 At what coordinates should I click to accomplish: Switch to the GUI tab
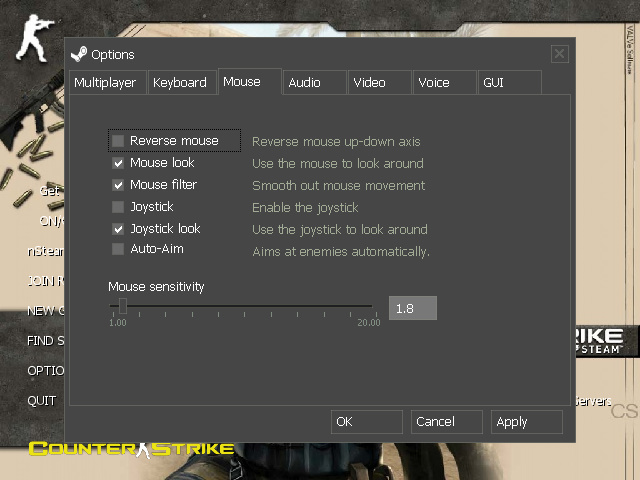[494, 83]
